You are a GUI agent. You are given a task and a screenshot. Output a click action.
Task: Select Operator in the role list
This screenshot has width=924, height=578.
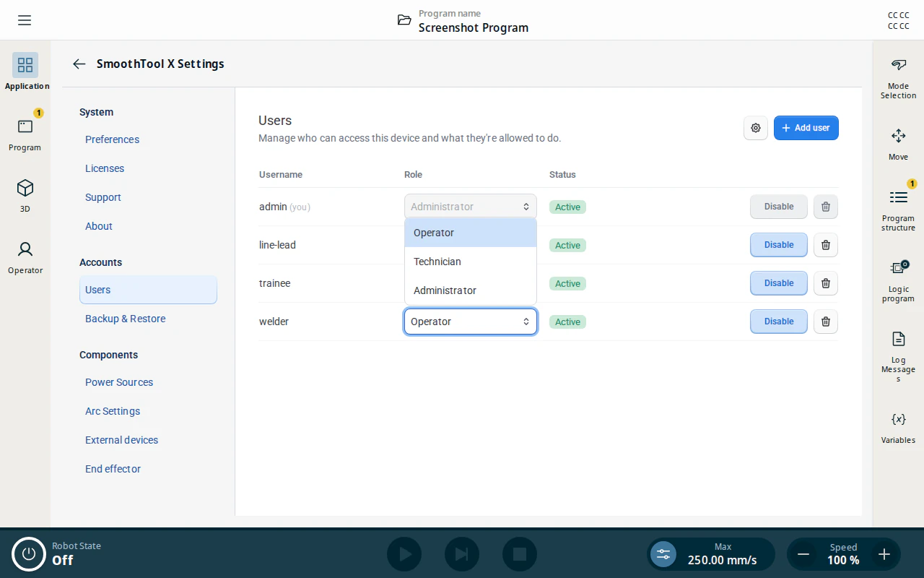(471, 233)
